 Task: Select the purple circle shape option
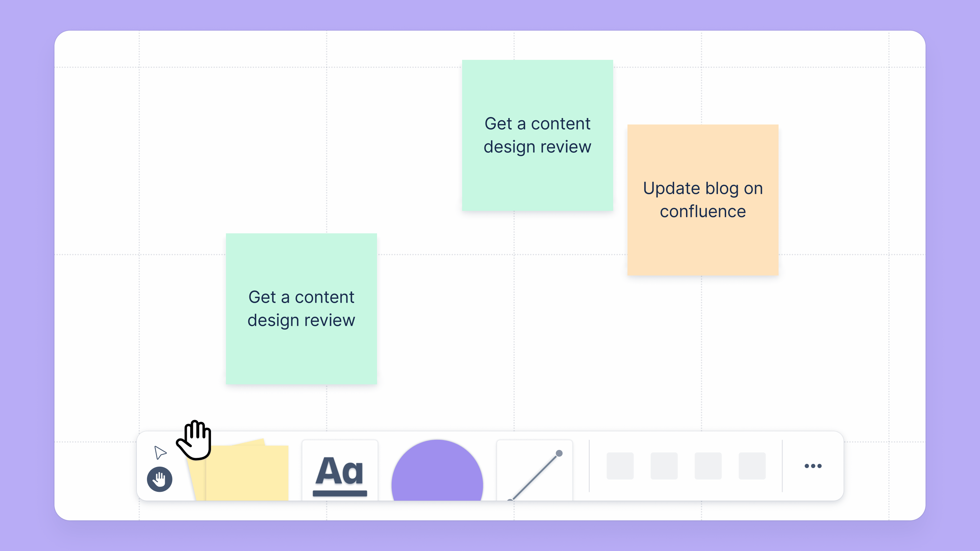[438, 470]
